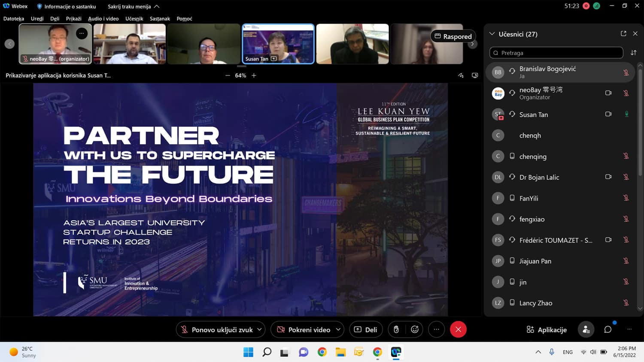Screen dimensions: 644x362
Task: Toggle the mute icon next to chenqing
Action: click(x=626, y=156)
